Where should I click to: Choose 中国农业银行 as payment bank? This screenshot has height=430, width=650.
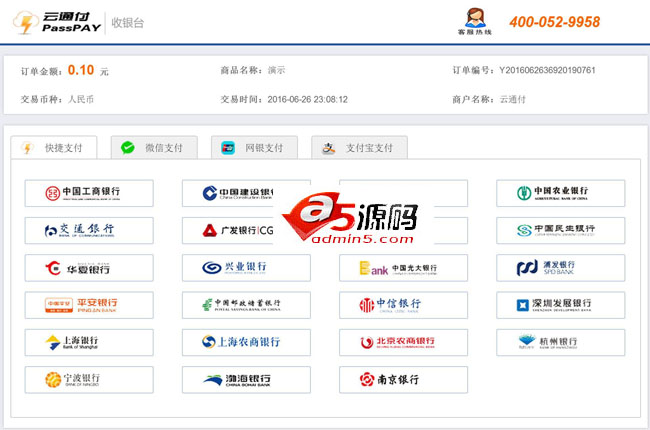[560, 193]
